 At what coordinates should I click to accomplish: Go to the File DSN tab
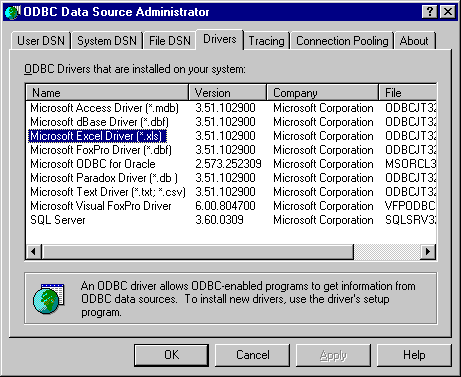pos(170,41)
